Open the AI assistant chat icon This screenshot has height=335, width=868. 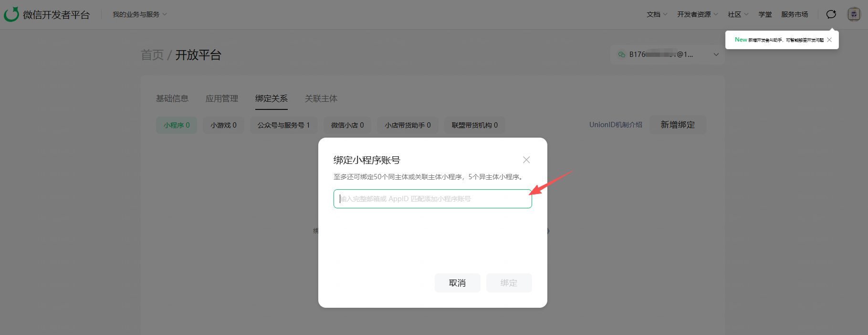(831, 14)
